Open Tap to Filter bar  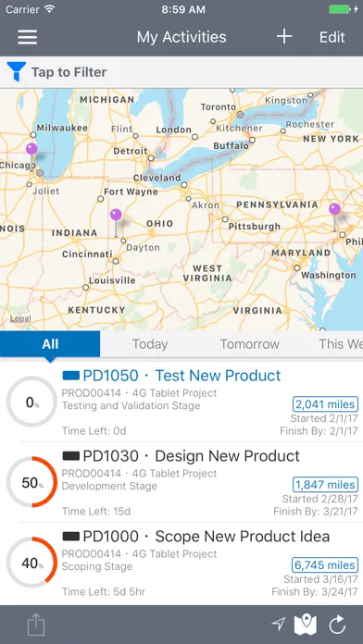pyautogui.click(x=181, y=72)
